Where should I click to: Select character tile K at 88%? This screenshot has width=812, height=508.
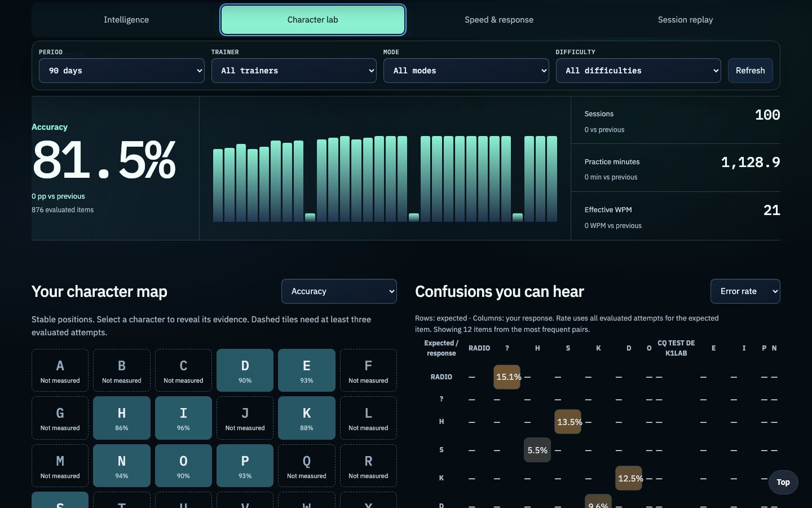307,418
